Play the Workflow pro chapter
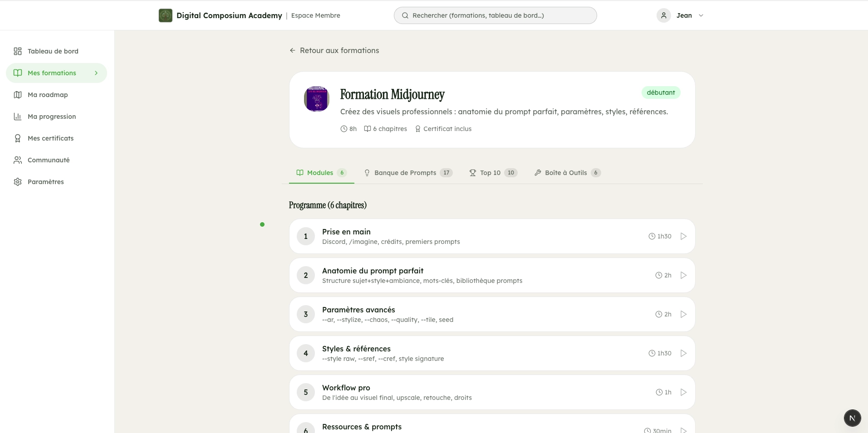The width and height of the screenshot is (868, 433). point(682,392)
